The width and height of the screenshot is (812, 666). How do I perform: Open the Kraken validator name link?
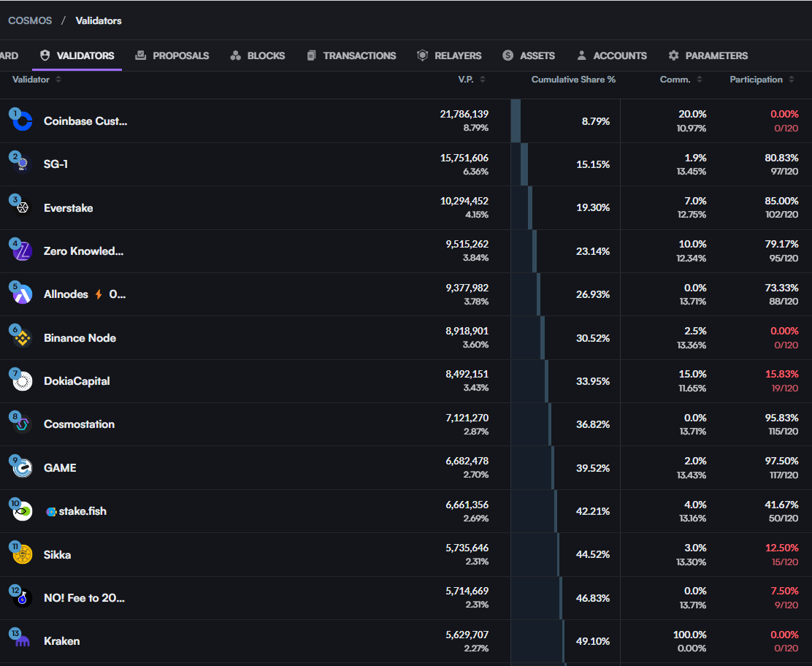(61, 641)
